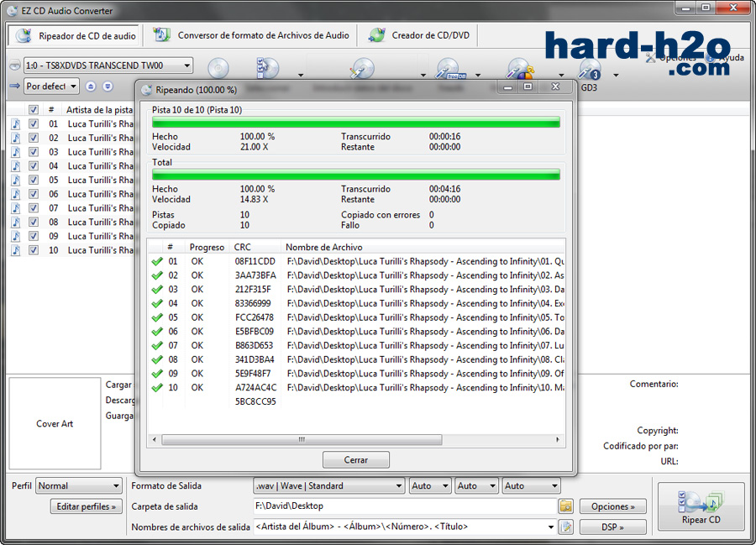Click the green checkmark of ripped track 10

tap(157, 387)
